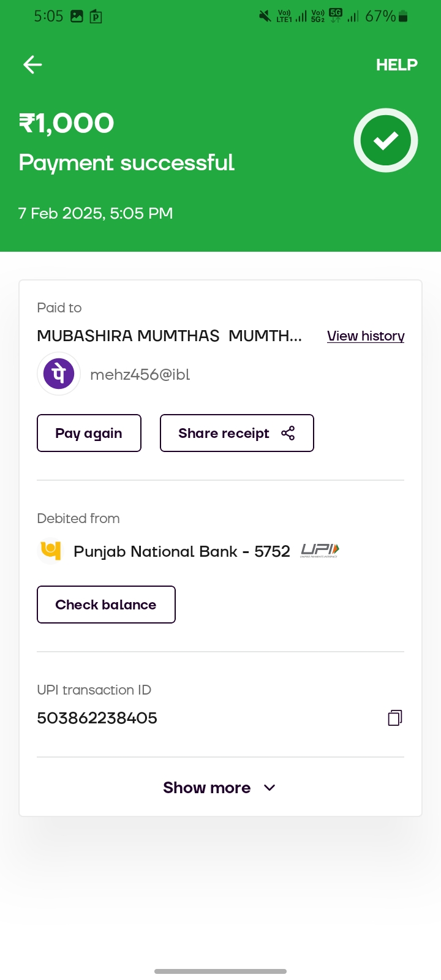The image size is (441, 980).
Task: Tap the green payment success checkmark
Action: (x=386, y=140)
